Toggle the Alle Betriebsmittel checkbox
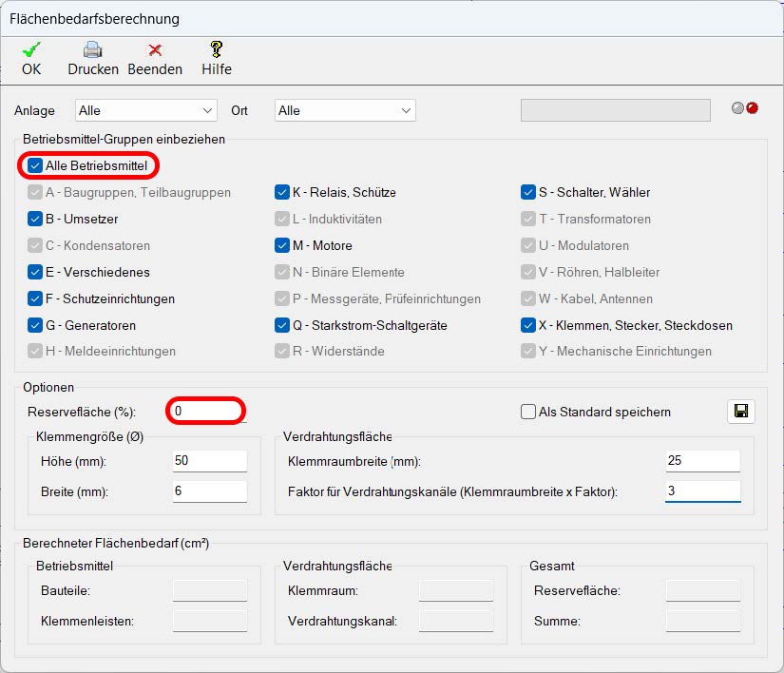This screenshot has width=784, height=673. 35,165
